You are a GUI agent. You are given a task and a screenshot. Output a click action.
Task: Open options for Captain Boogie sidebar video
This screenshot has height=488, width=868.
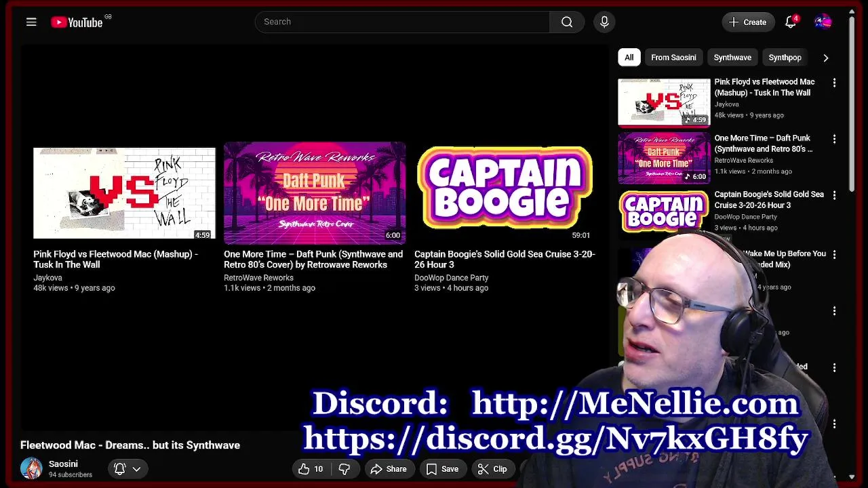point(834,195)
